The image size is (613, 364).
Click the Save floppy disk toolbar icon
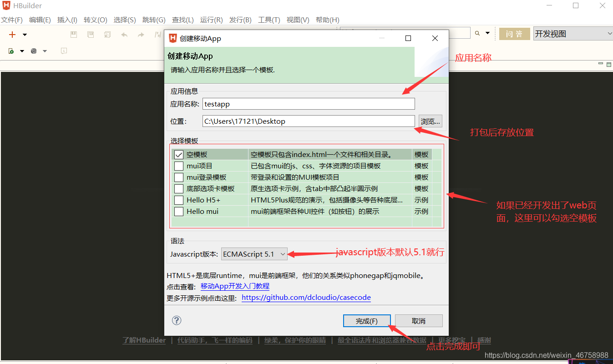(74, 35)
